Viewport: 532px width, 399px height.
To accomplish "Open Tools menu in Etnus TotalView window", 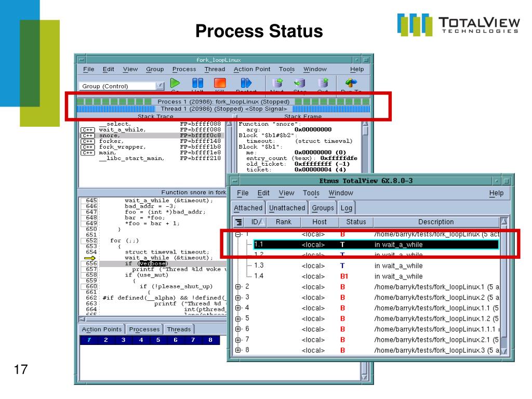I will [311, 193].
